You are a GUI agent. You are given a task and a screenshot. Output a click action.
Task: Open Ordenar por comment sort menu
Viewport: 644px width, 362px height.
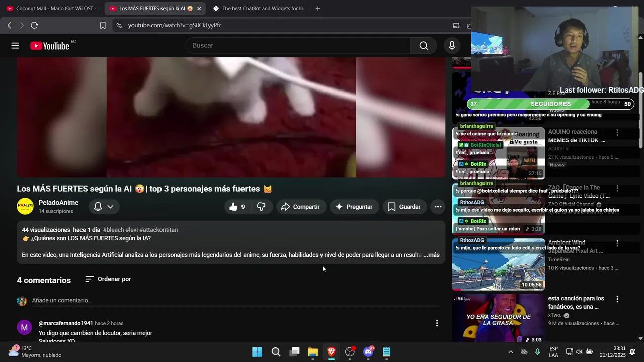pyautogui.click(x=108, y=279)
